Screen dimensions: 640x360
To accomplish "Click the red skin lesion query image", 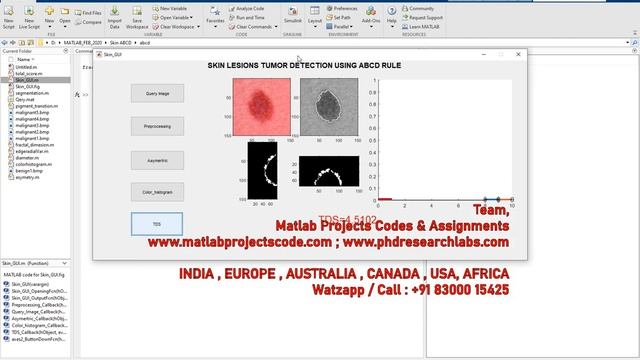I will (262, 107).
